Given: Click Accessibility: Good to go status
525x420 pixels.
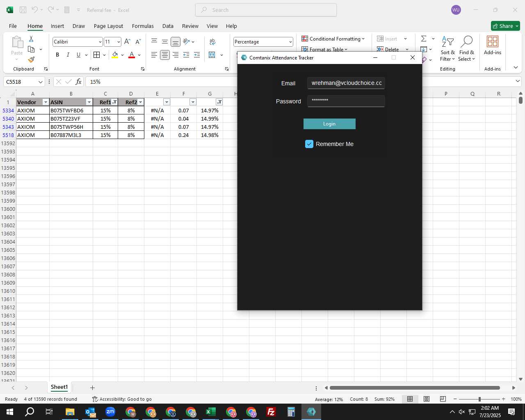Looking at the screenshot, I should [x=122, y=399].
